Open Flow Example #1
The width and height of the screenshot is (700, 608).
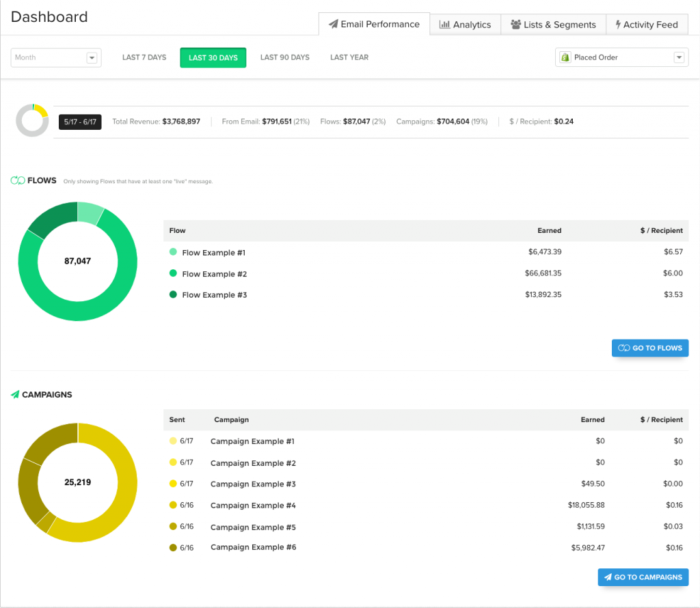(214, 253)
